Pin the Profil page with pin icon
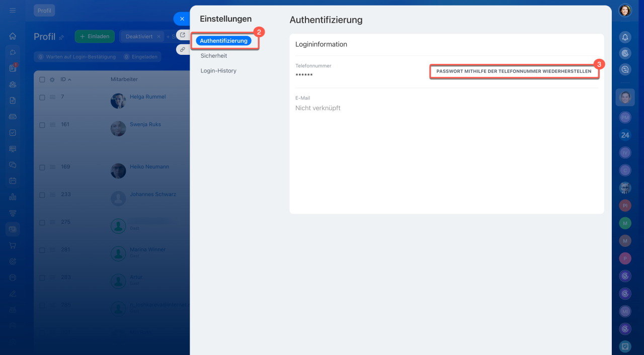The width and height of the screenshot is (644, 355). pos(61,37)
